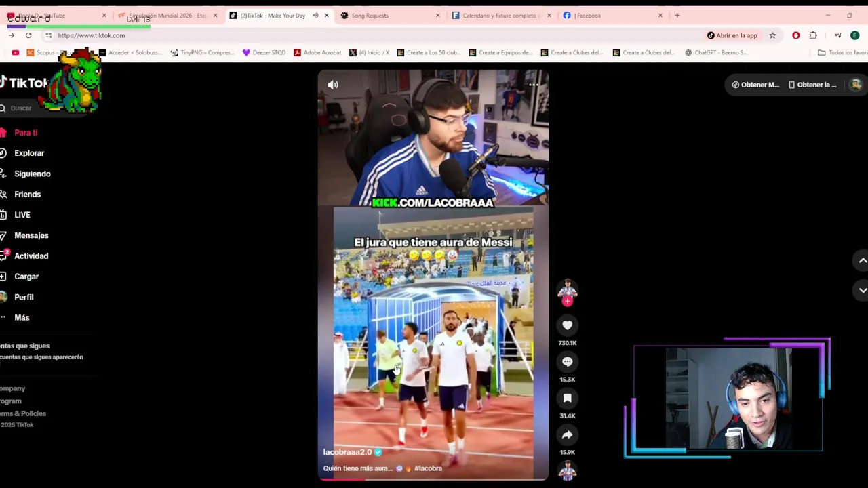Save the video with the bookmark icon
Image resolution: width=868 pixels, height=488 pixels.
[x=567, y=399]
